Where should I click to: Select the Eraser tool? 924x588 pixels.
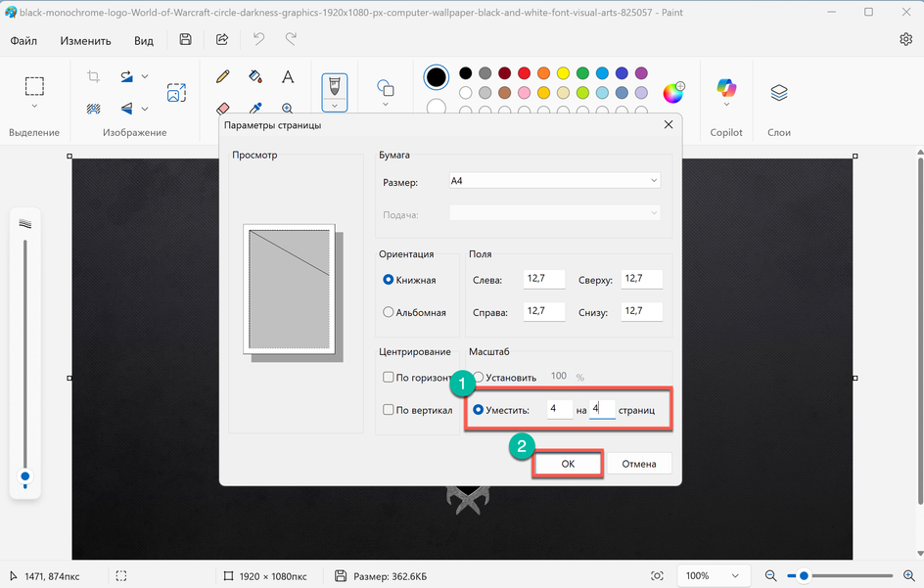pos(222,109)
